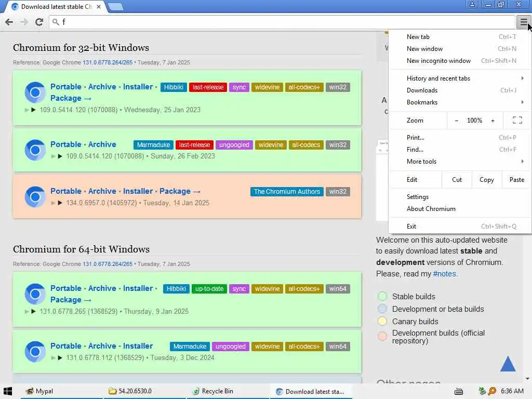Select Find... in the menu
The height and width of the screenshot is (399, 532).
(x=460, y=150)
